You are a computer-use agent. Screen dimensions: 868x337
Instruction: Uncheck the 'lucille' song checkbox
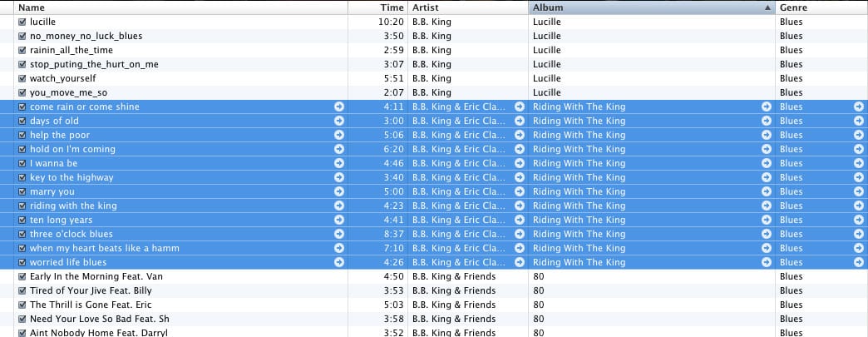click(22, 22)
